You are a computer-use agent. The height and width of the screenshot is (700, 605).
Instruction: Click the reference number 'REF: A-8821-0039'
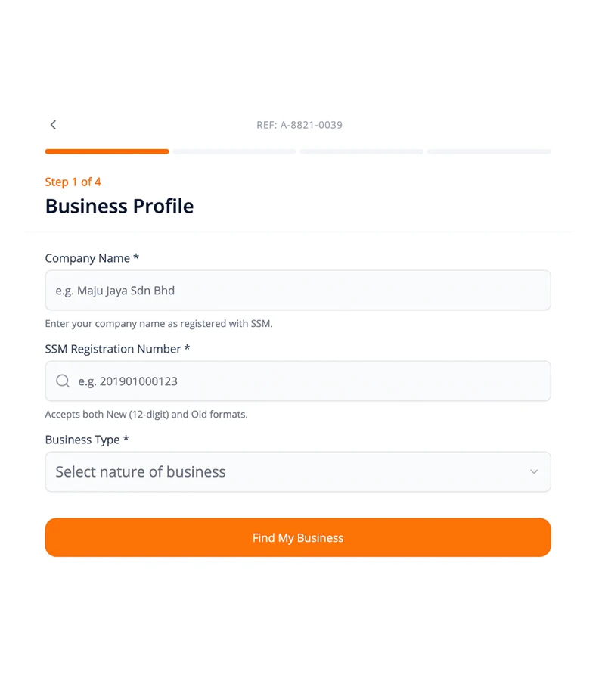tap(300, 124)
